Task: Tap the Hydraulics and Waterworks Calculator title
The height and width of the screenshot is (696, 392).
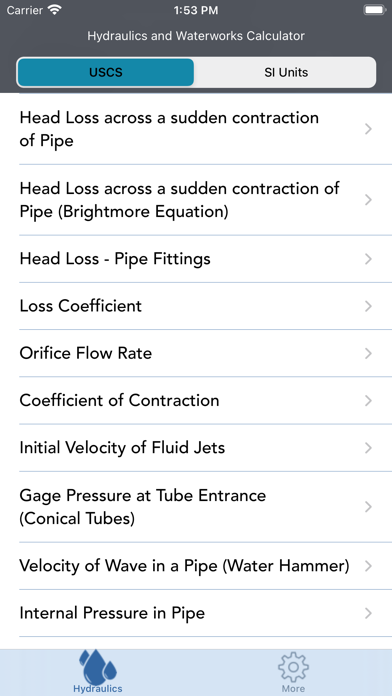Action: click(x=196, y=36)
